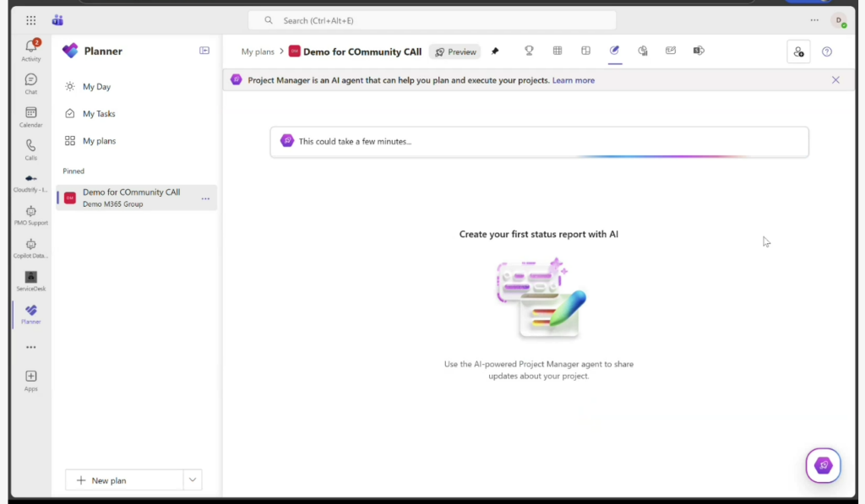
Task: Open the share plan members button
Action: (x=798, y=51)
